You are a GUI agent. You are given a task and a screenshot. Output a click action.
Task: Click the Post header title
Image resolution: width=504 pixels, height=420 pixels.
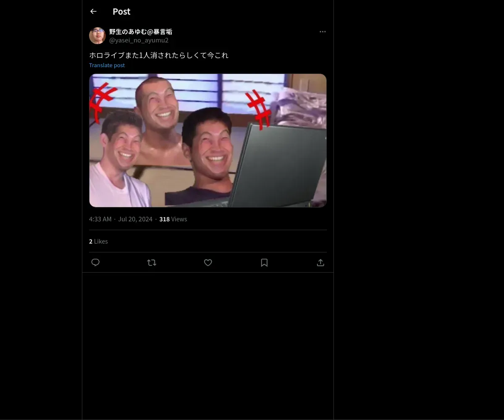coord(121,12)
